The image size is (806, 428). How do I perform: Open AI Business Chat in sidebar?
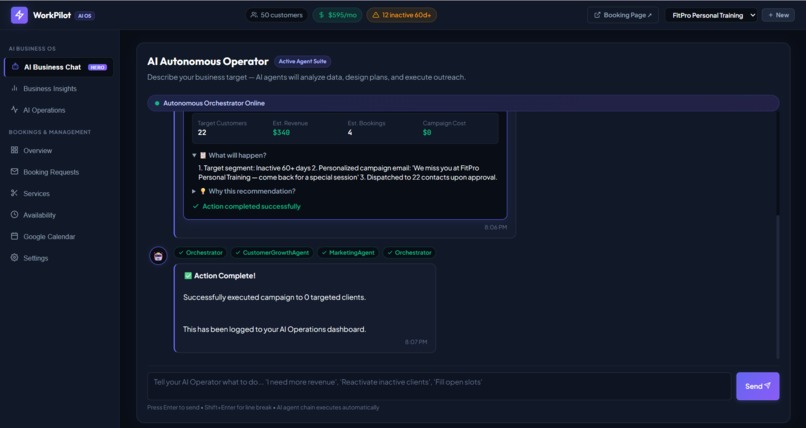(x=59, y=67)
